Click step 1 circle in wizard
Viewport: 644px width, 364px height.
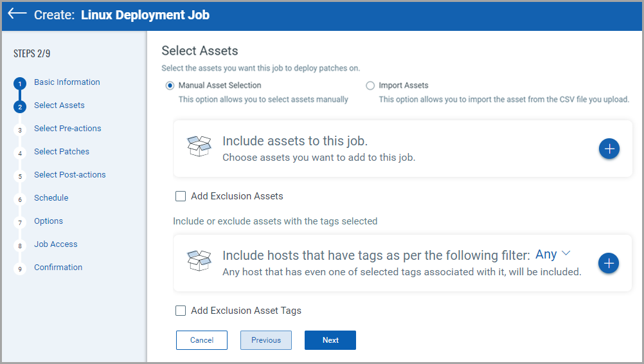pyautogui.click(x=20, y=84)
